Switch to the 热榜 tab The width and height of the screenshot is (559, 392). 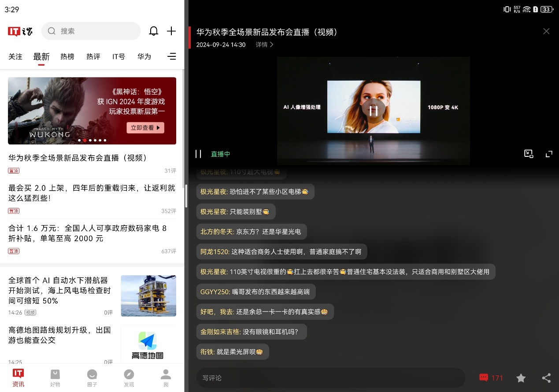click(x=67, y=56)
